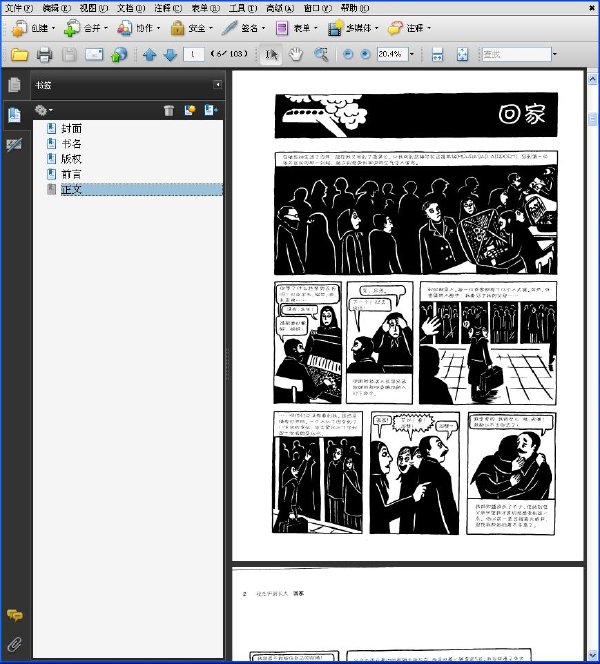The image size is (600, 664).
Task: Select the 前言 bookmark
Action: coord(71,174)
